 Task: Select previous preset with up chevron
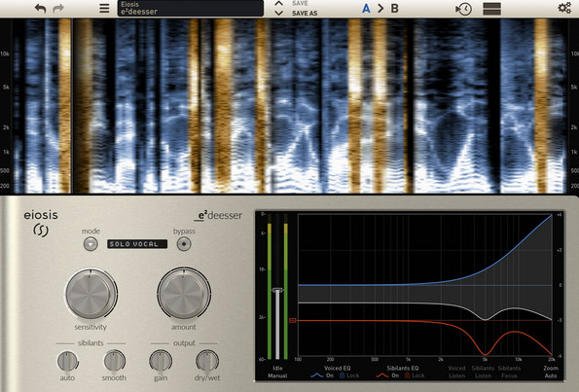point(278,4)
